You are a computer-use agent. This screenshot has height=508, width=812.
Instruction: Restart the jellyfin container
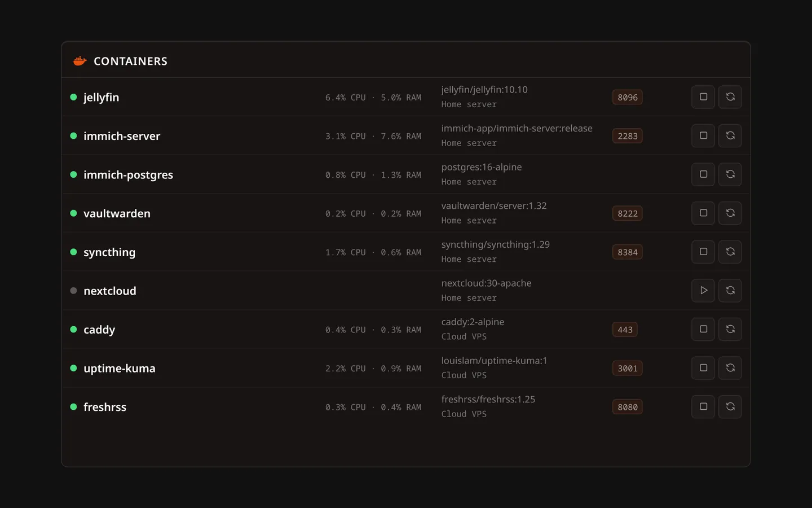coord(730,97)
